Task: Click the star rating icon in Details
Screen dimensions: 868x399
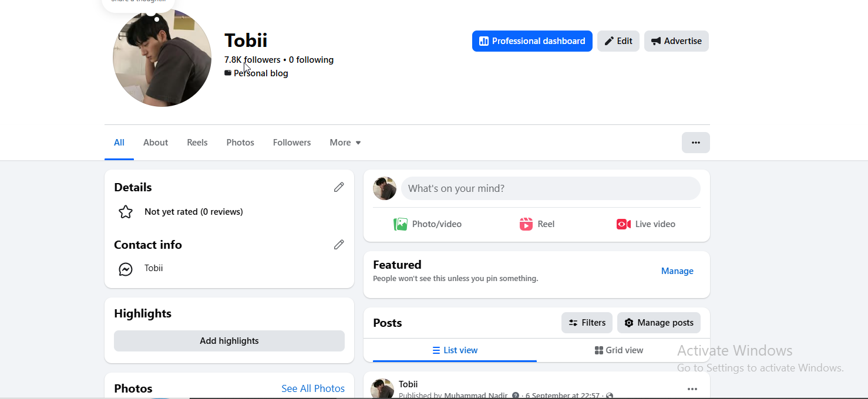Action: pos(126,212)
